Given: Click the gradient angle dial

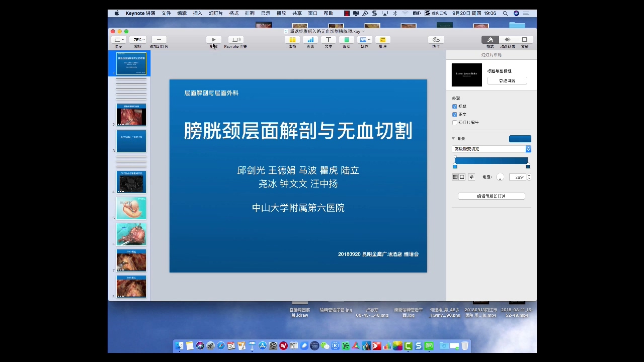Looking at the screenshot, I should click(x=500, y=177).
